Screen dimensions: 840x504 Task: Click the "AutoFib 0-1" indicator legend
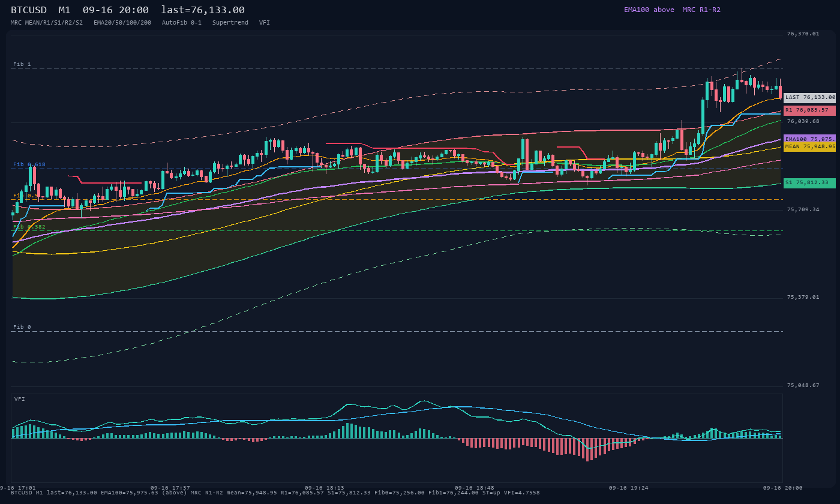182,23
